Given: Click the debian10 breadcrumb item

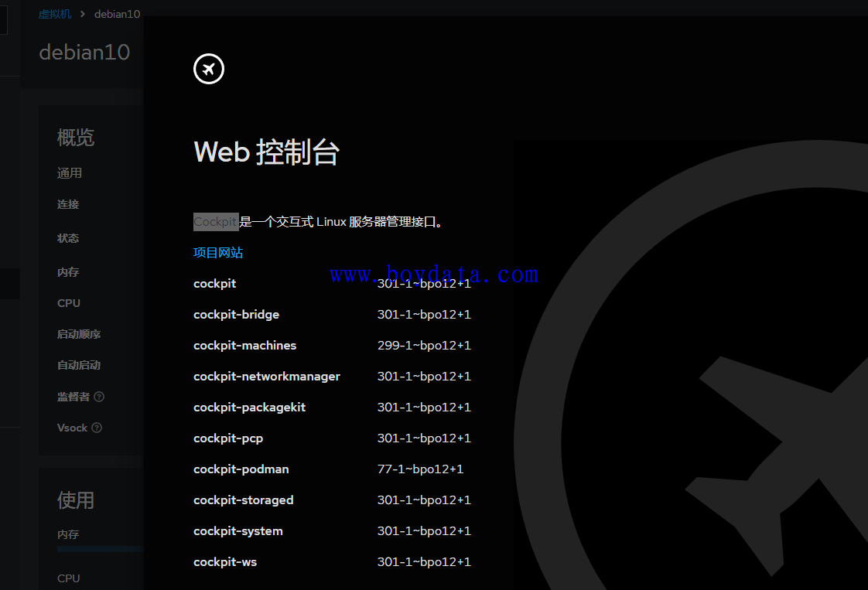Looking at the screenshot, I should click(118, 14).
